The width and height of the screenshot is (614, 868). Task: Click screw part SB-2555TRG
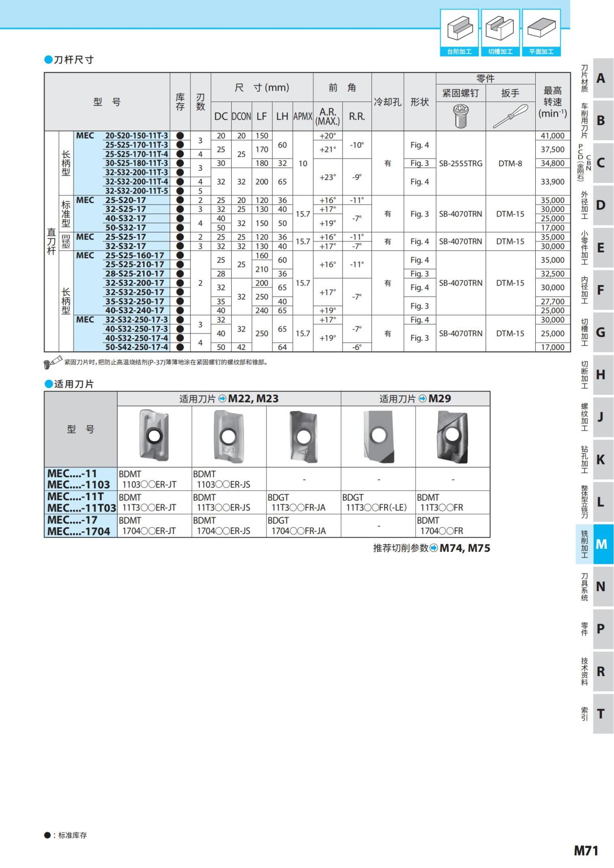461,163
